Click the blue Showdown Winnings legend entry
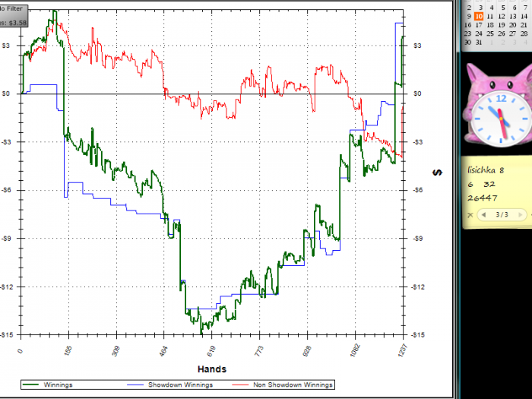 pos(170,385)
